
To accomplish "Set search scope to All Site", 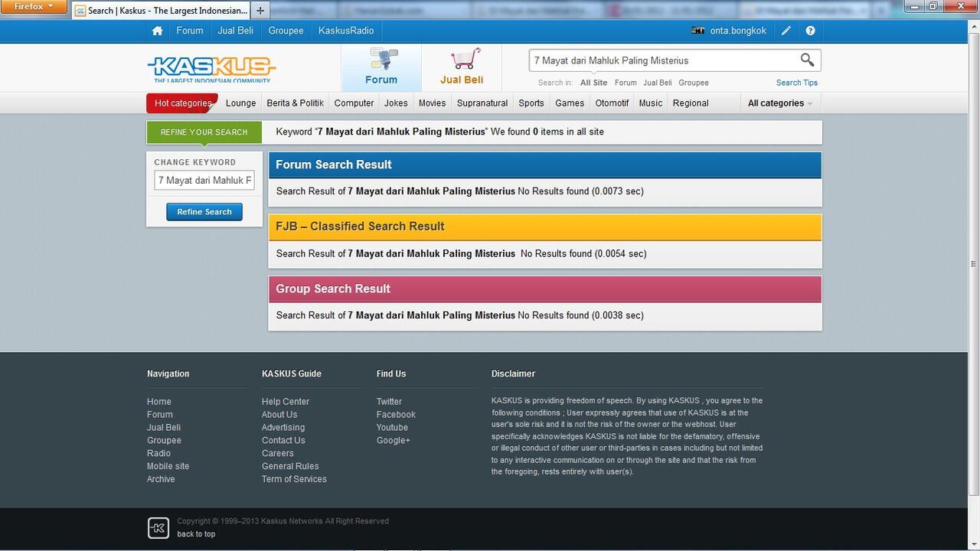I will pyautogui.click(x=593, y=83).
